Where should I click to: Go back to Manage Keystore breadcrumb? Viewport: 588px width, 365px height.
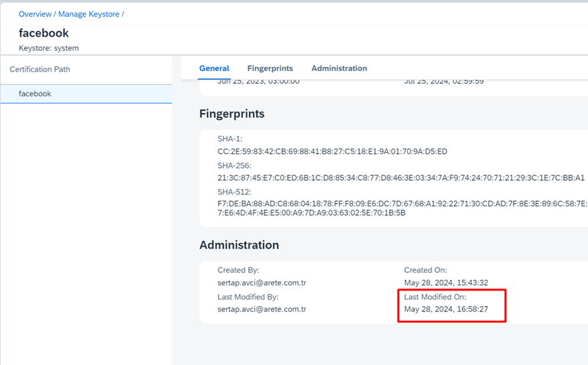(89, 14)
